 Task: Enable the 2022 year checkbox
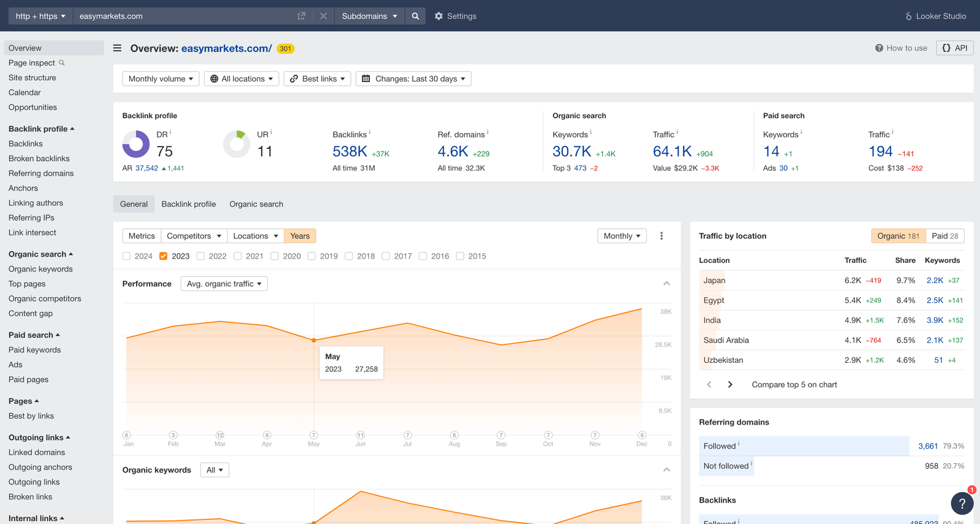[x=200, y=256]
